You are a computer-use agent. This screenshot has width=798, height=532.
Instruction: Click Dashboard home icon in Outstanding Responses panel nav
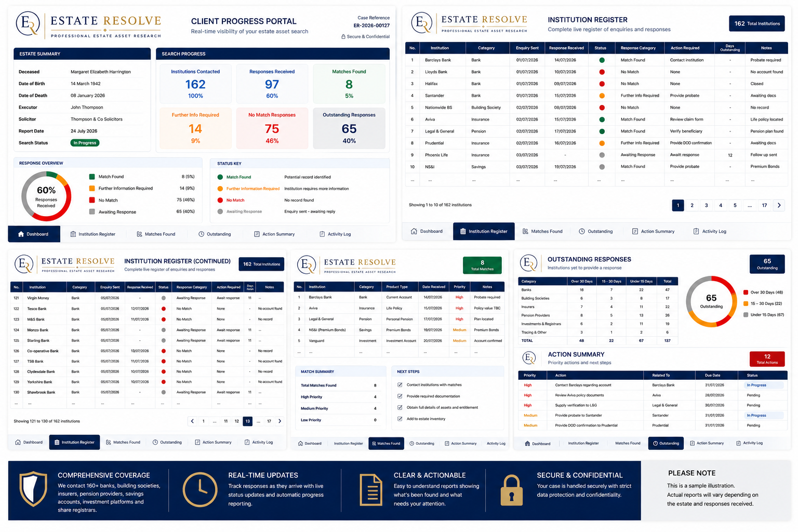(x=528, y=444)
